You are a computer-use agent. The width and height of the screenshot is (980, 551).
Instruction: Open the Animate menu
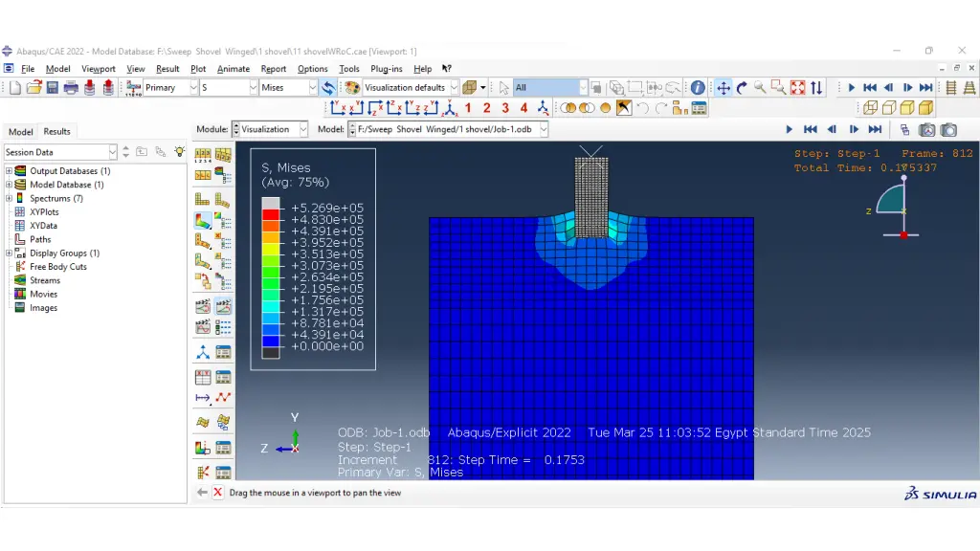[x=234, y=69]
